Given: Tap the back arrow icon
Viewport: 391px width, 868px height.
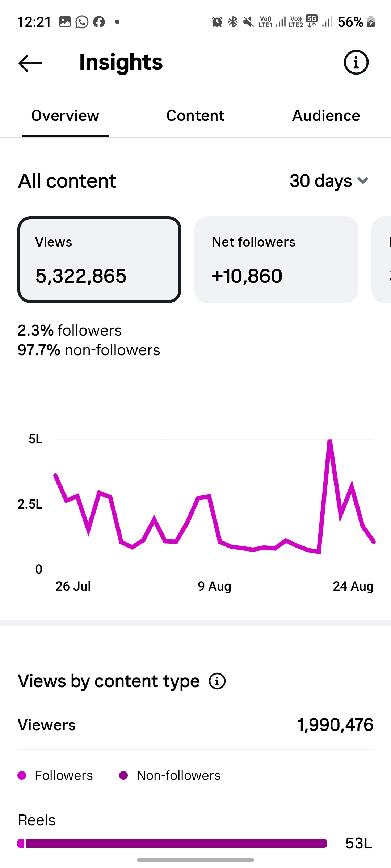Looking at the screenshot, I should pyautogui.click(x=30, y=63).
